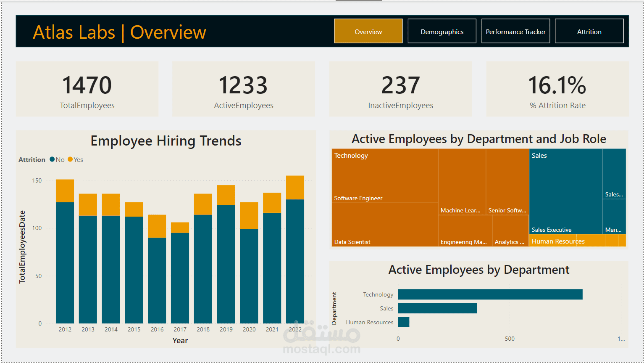Choose the Engineering Manager treemap tile
Viewport: 644px width, 363px height.
coord(465,231)
